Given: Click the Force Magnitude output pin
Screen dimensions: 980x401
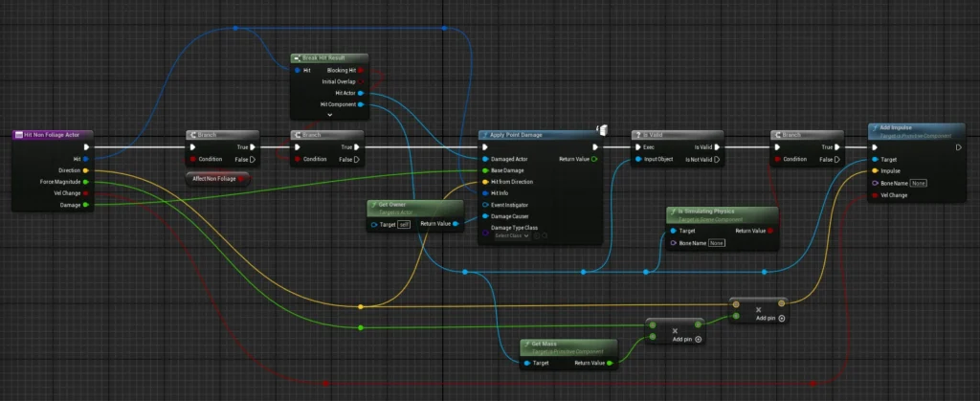Looking at the screenshot, I should point(86,181).
